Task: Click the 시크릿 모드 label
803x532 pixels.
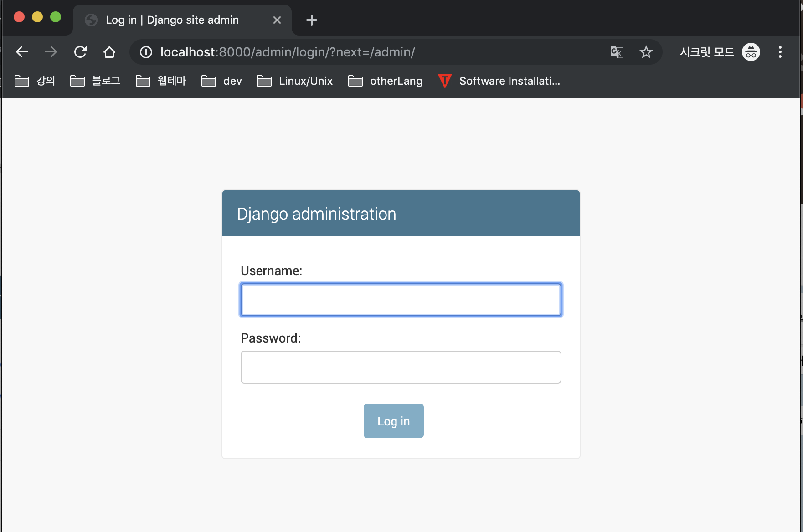Action: point(707,52)
